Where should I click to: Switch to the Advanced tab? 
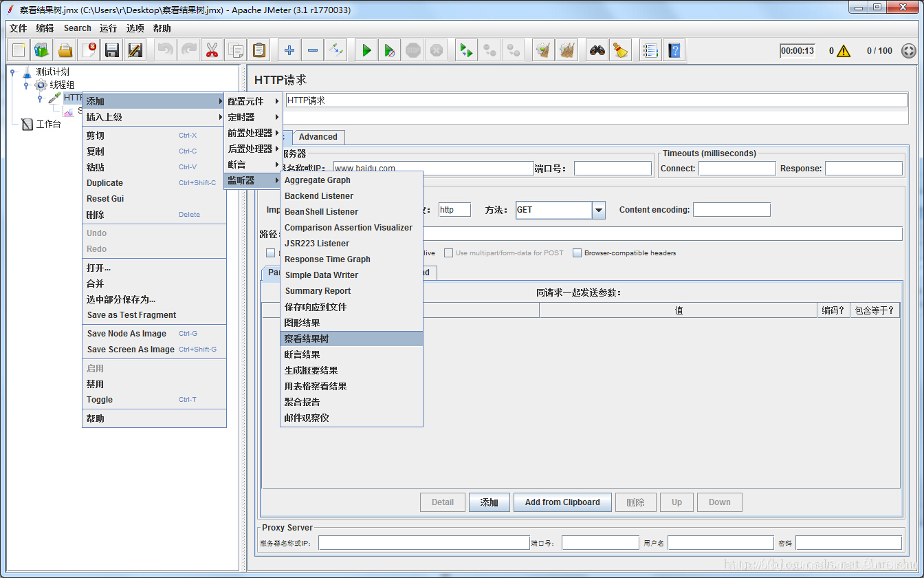[318, 137]
